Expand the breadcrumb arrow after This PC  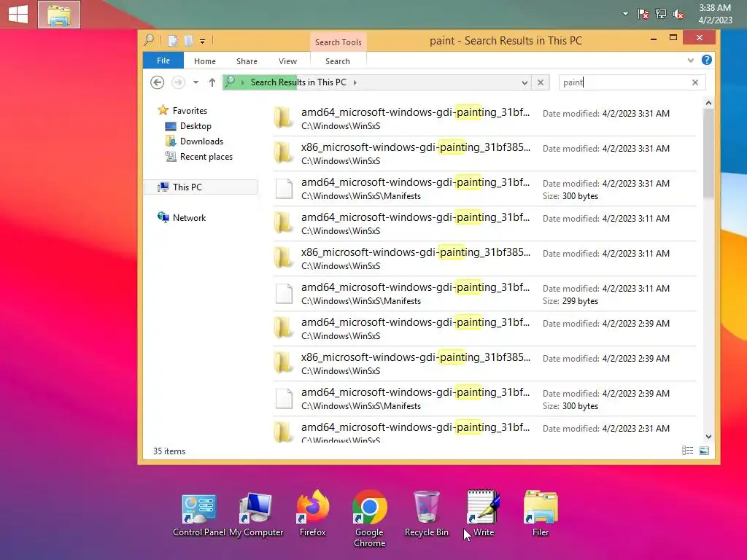(355, 82)
